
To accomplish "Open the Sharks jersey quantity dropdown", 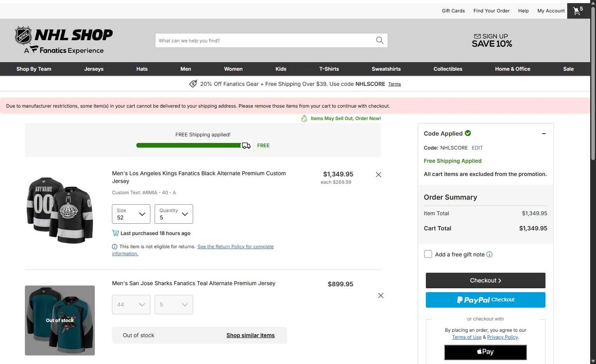I will click(174, 305).
